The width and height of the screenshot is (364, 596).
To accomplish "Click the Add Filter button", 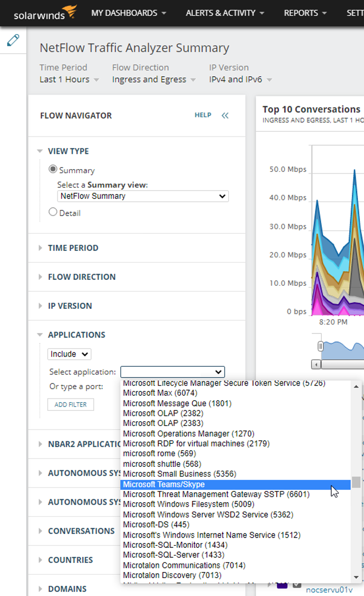I will 71,404.
